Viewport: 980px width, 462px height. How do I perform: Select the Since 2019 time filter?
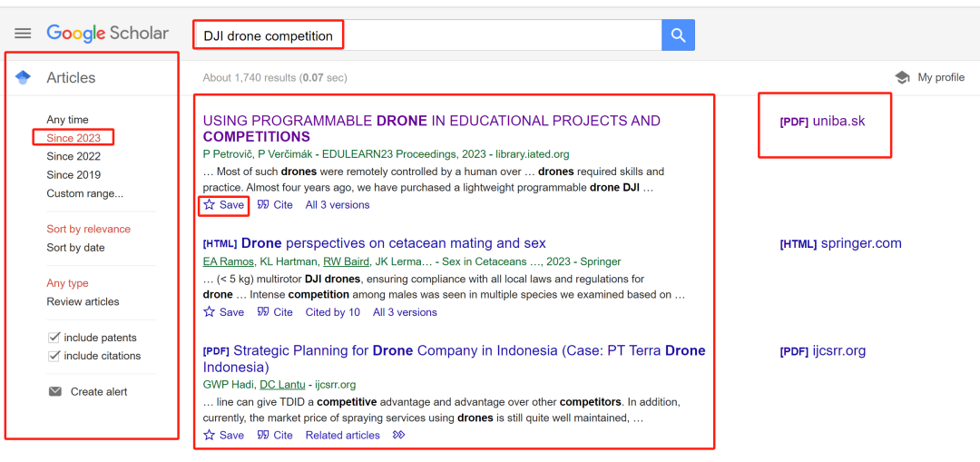tap(73, 175)
